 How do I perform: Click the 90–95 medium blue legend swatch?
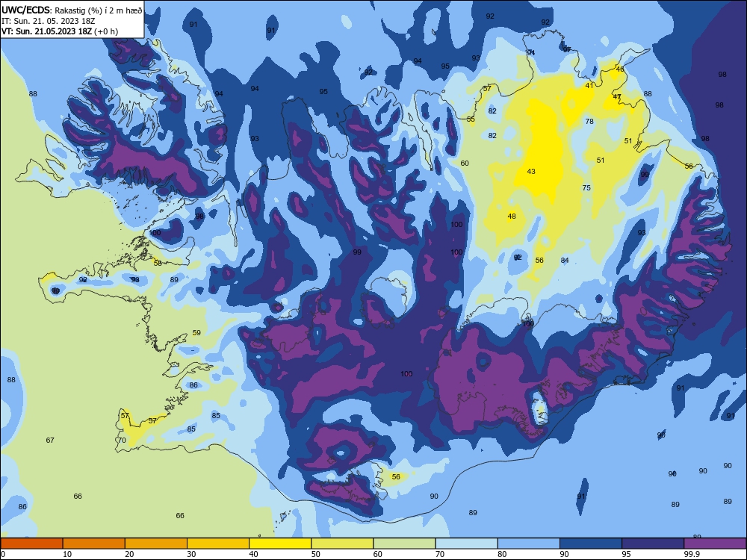click(x=591, y=544)
